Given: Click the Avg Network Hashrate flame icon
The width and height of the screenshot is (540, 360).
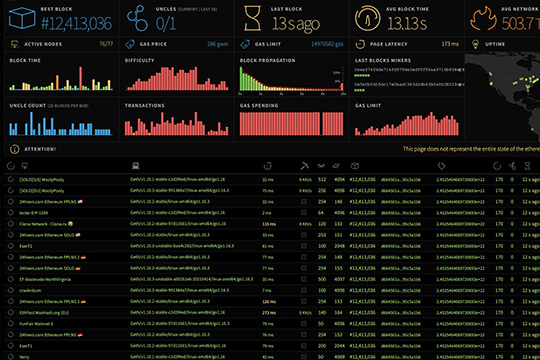Looking at the screenshot, I should (x=483, y=18).
